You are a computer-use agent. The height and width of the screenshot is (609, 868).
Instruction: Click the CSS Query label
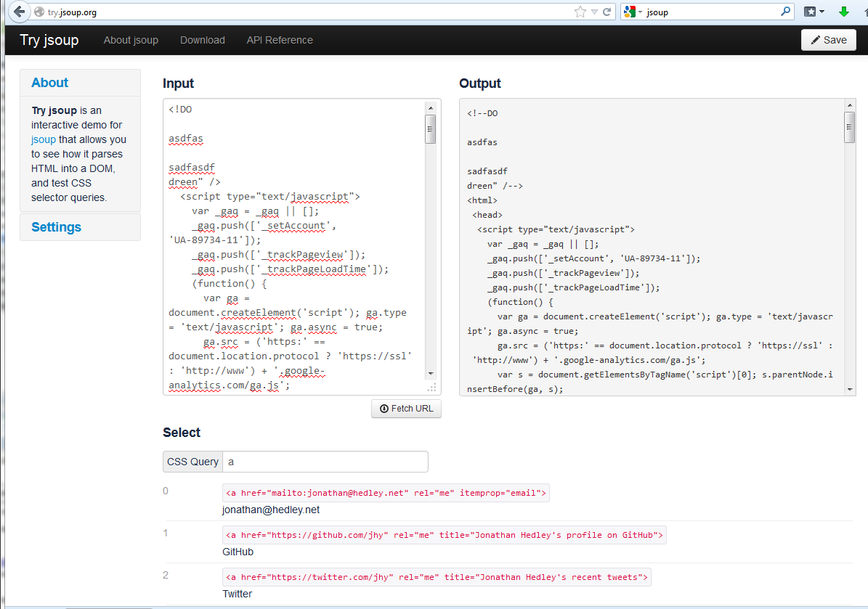192,462
